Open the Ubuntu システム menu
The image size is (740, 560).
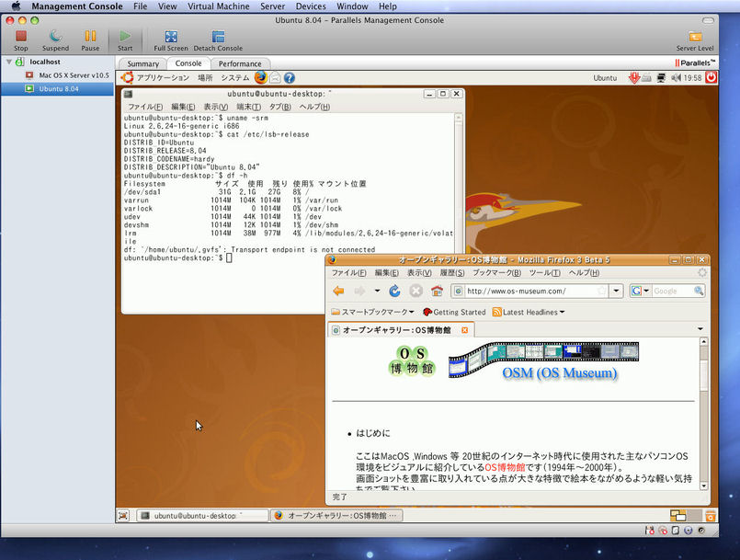[235, 77]
